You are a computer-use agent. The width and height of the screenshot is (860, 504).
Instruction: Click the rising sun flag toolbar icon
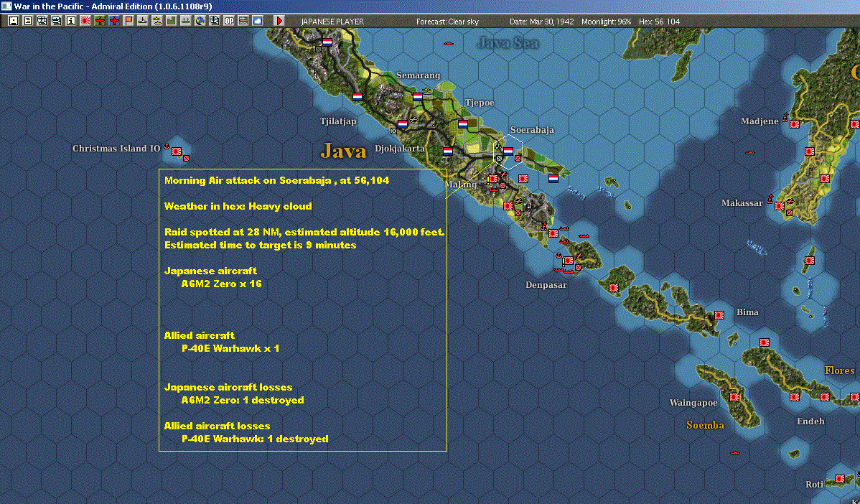tap(85, 21)
